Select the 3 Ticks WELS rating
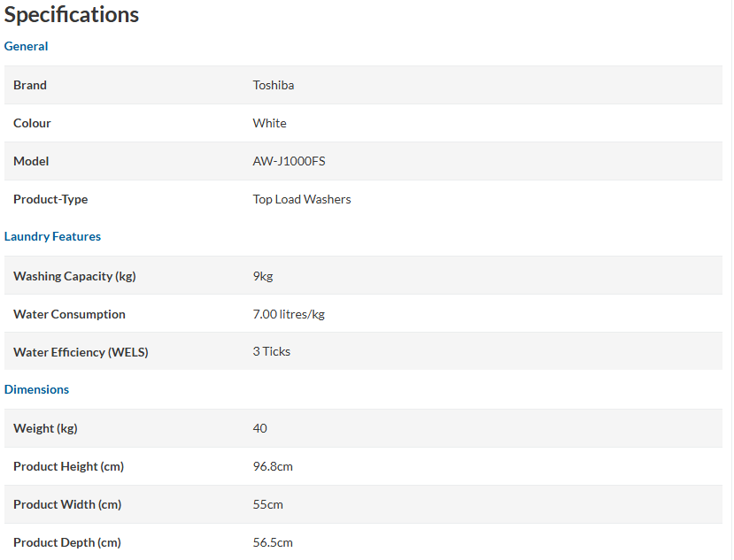 [x=272, y=351]
